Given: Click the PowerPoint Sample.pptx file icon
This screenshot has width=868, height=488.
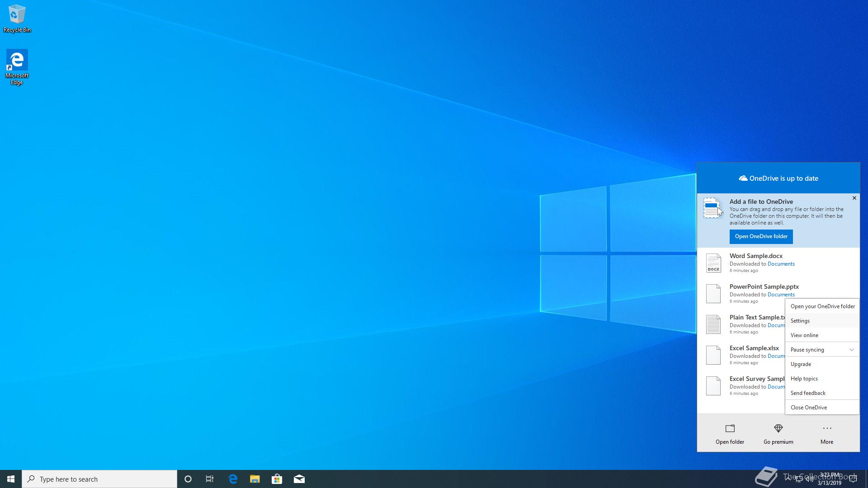Looking at the screenshot, I should (713, 294).
